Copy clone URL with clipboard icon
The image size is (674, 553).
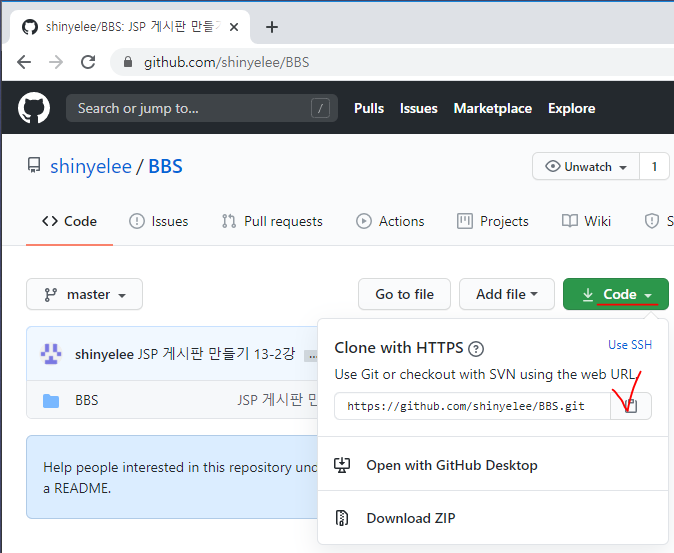(x=631, y=406)
